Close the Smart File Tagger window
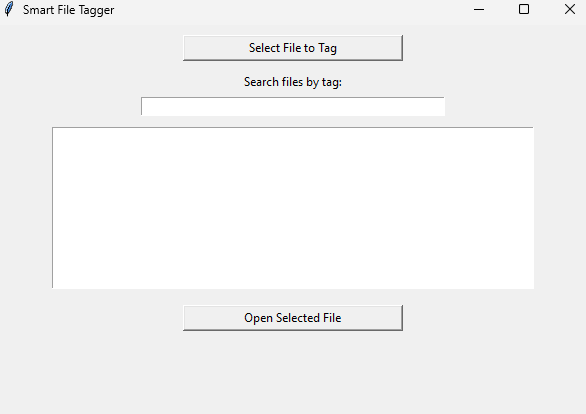This screenshot has width=586, height=414. (x=570, y=9)
